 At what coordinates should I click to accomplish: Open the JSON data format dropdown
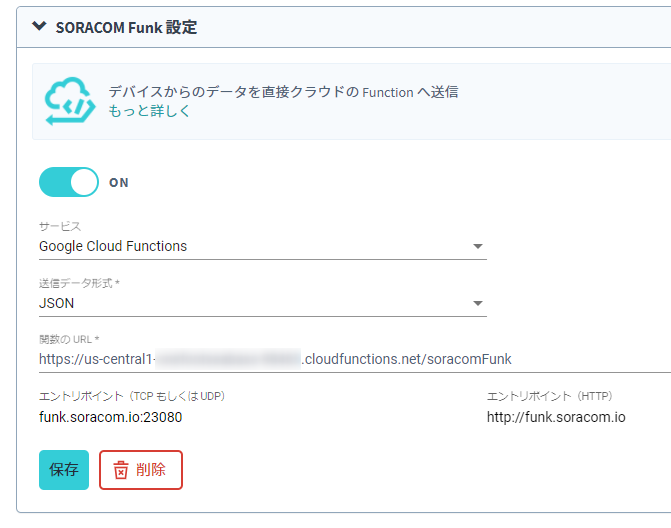(250, 303)
